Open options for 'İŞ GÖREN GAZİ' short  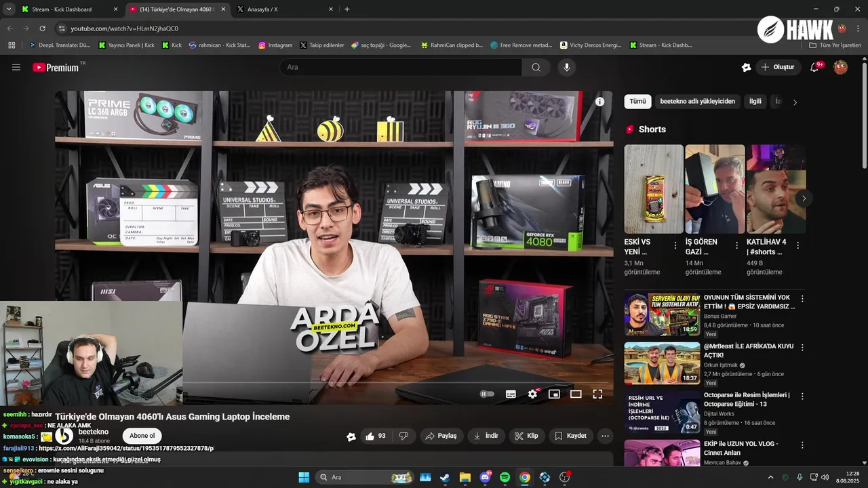tap(736, 245)
